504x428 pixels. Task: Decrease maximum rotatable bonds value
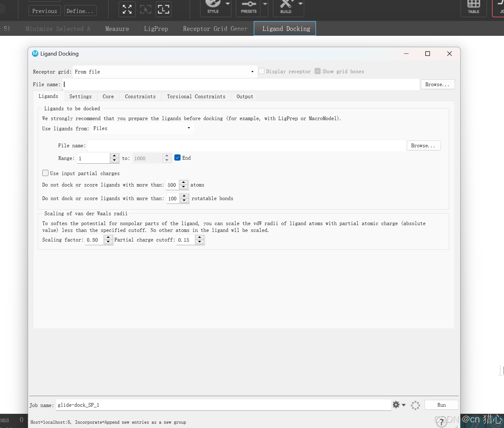(x=184, y=200)
